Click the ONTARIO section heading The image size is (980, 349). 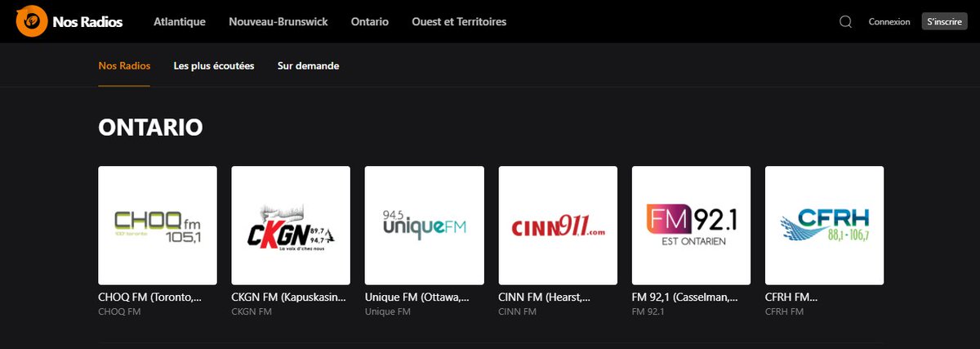click(150, 128)
